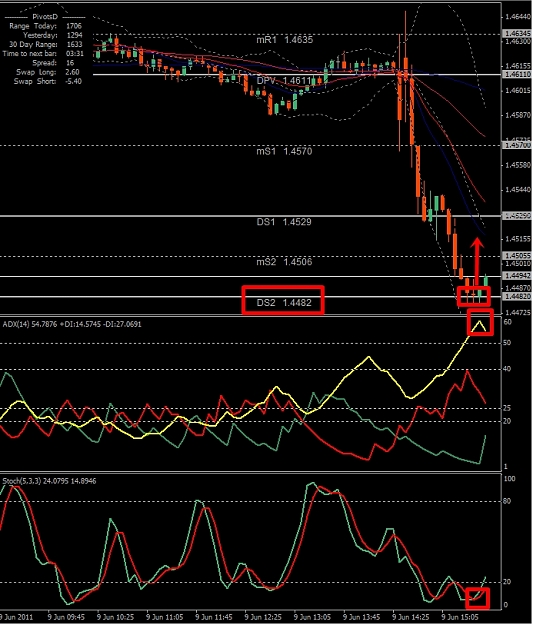
Task: Click ADX scale label 40
Action: tap(507, 369)
